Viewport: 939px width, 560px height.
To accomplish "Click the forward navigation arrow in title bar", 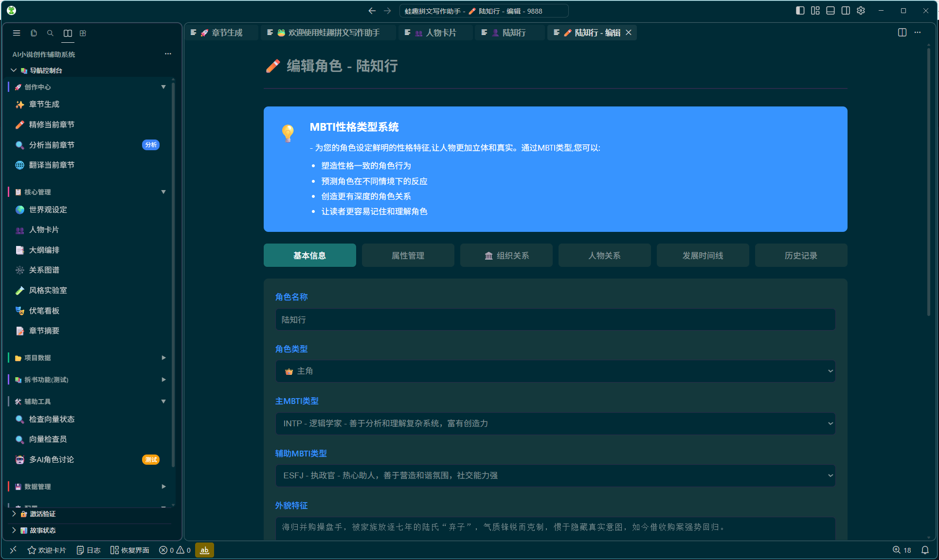I will point(387,11).
